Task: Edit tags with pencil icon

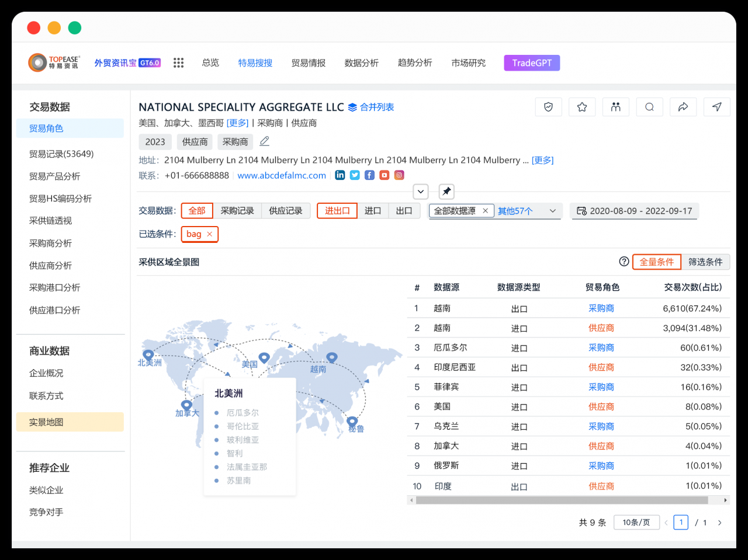Action: coord(264,141)
